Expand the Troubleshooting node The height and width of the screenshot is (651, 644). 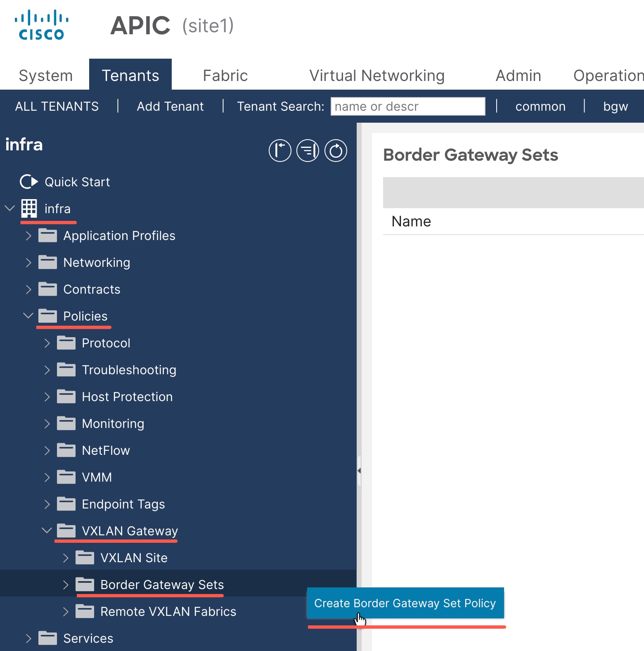click(47, 370)
